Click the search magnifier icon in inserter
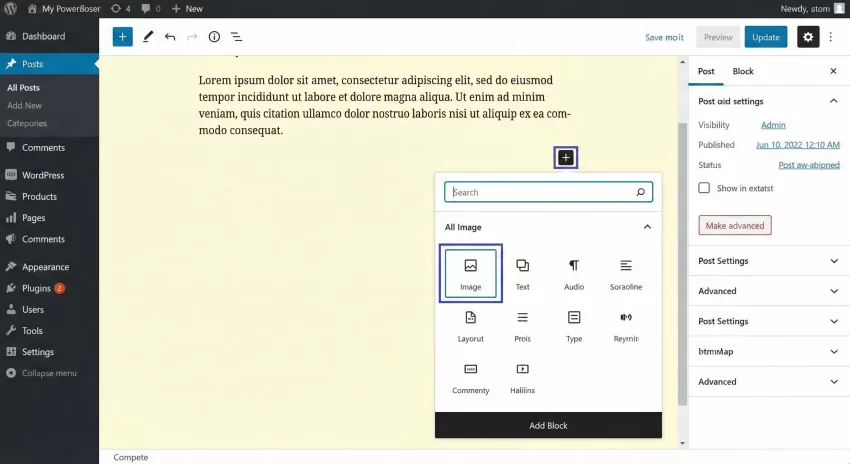This screenshot has width=850, height=464. tap(640, 192)
